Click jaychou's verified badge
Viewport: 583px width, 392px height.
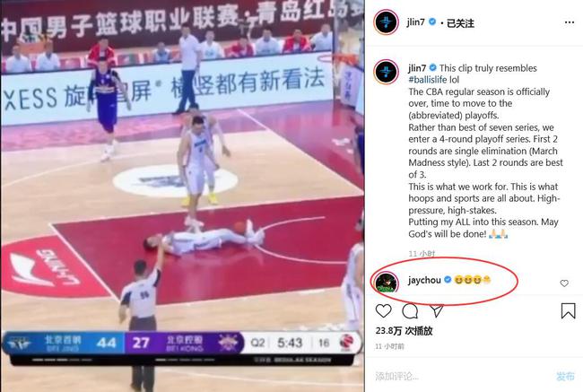448,279
